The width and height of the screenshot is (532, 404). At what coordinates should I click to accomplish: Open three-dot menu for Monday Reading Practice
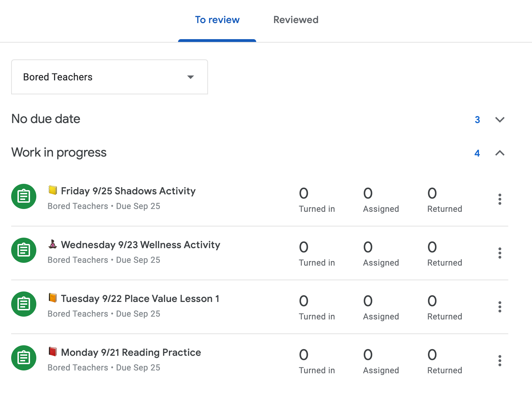(x=500, y=361)
